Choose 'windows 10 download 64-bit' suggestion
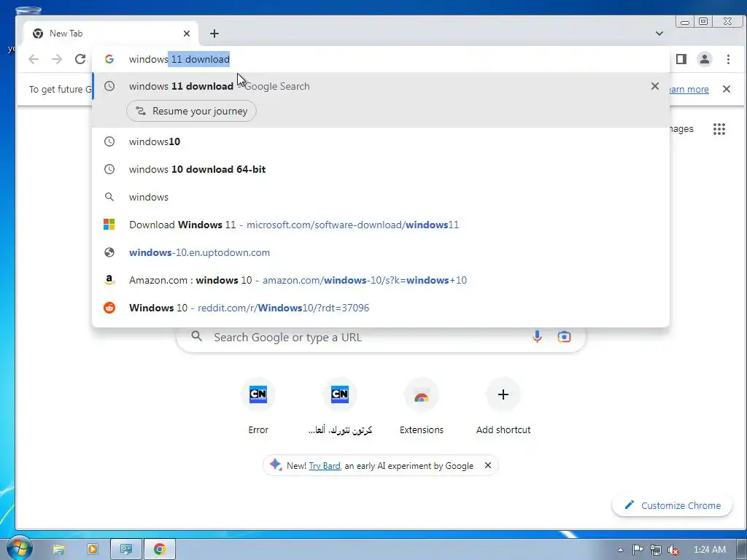 tap(381, 169)
